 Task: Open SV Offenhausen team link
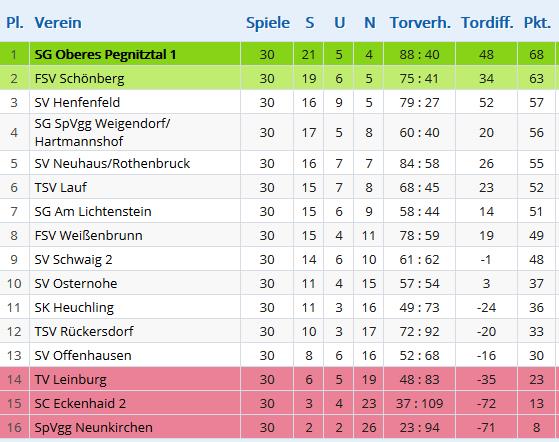[x=83, y=355]
